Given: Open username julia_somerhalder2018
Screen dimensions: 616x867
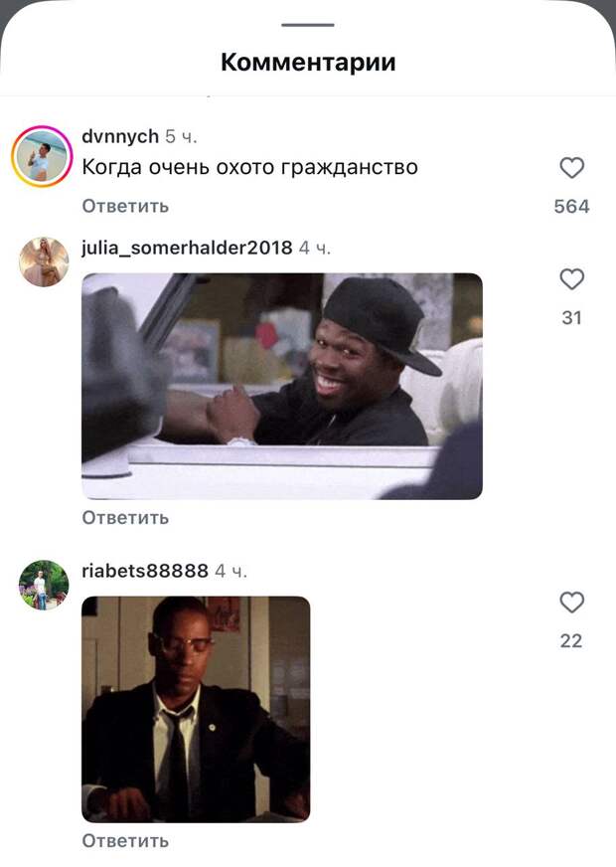Looking at the screenshot, I should pos(187,248).
